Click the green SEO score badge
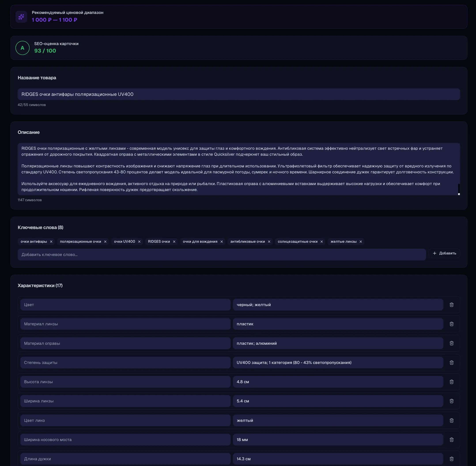 22,48
